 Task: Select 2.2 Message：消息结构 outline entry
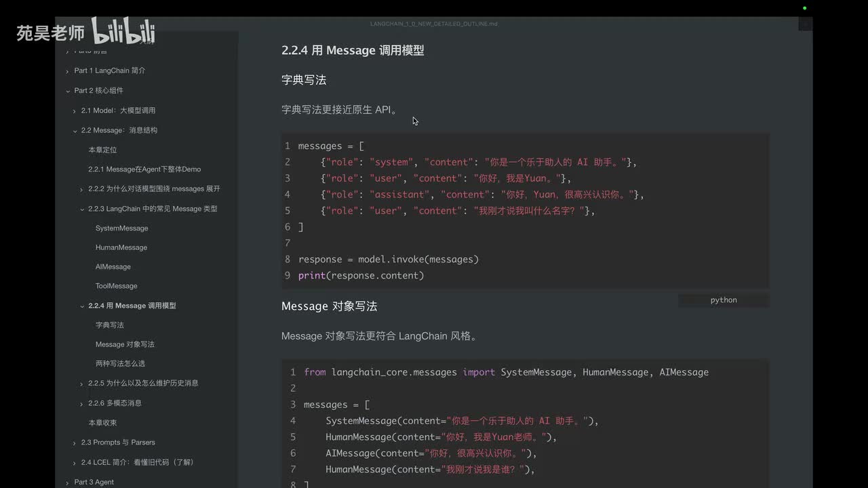click(119, 129)
